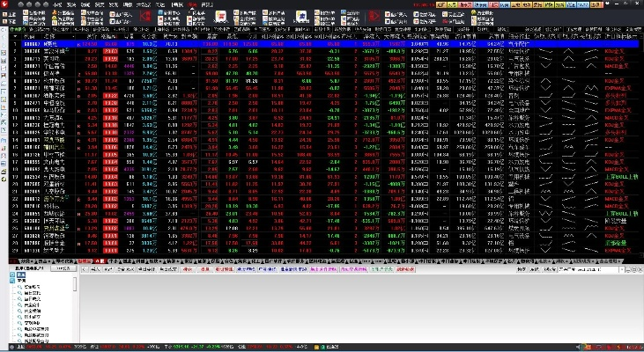644x352 pixels.
Task: Click the button beside account label in bottom-left
Action: [64, 269]
